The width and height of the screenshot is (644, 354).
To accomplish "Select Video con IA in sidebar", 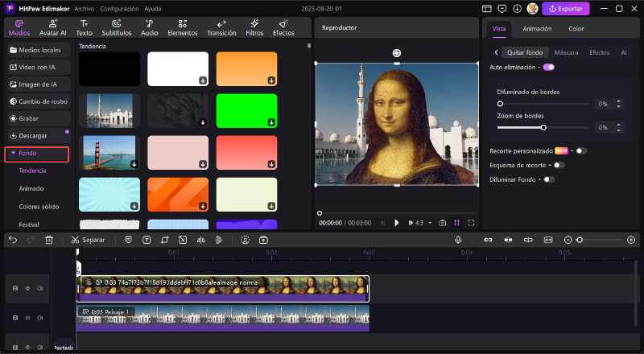I will 38,67.
